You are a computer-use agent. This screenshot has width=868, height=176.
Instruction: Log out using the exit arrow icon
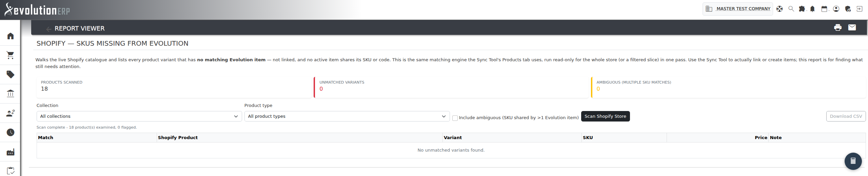click(x=860, y=9)
